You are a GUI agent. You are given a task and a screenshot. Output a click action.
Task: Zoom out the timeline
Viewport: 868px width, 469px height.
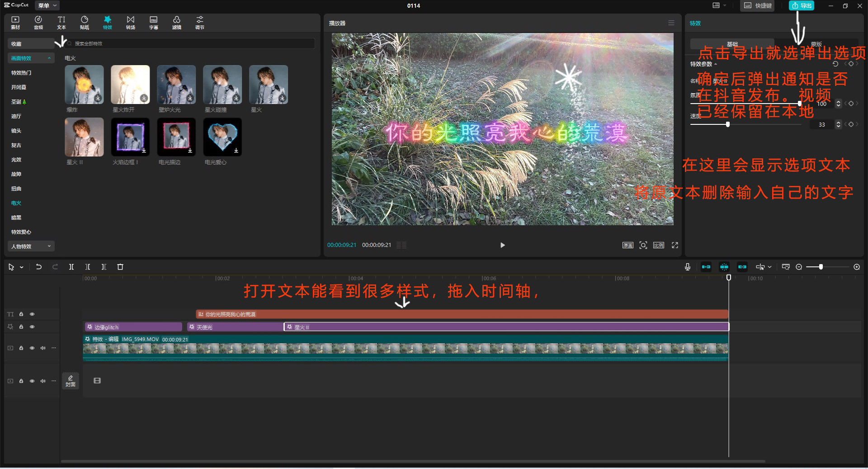799,267
